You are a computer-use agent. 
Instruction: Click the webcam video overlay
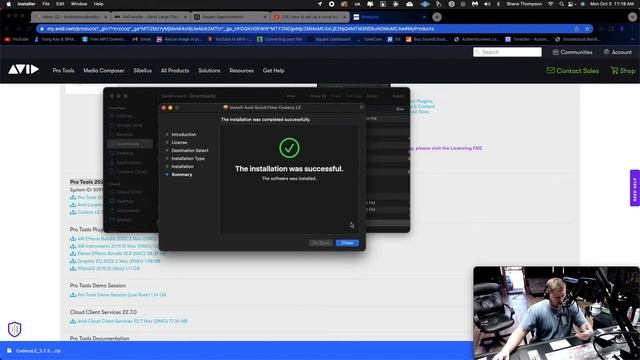tap(556, 313)
